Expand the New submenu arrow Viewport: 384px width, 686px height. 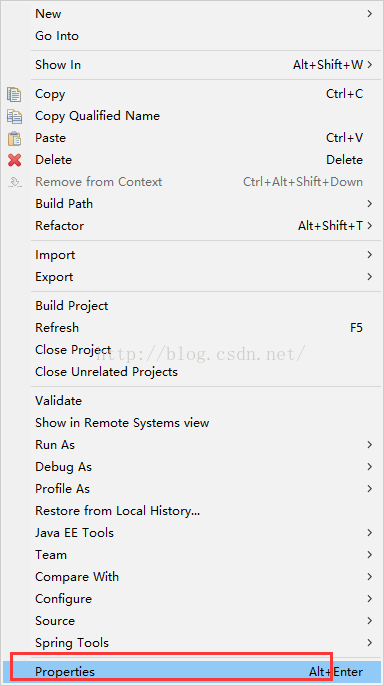(x=370, y=14)
